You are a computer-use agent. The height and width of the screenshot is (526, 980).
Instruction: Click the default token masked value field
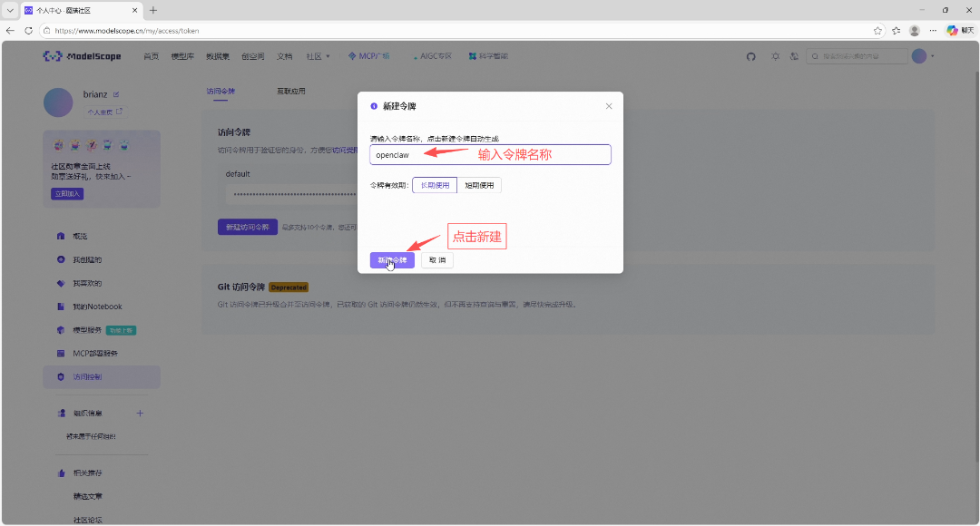click(292, 194)
